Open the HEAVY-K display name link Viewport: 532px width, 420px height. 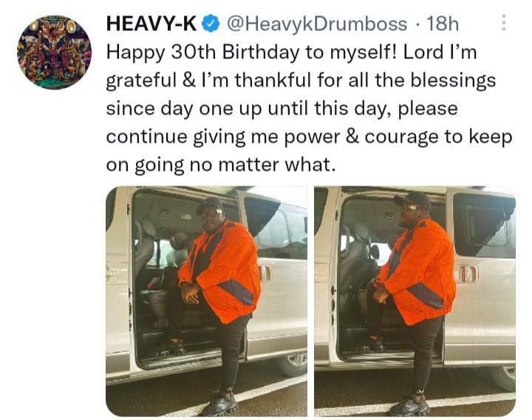[x=151, y=24]
